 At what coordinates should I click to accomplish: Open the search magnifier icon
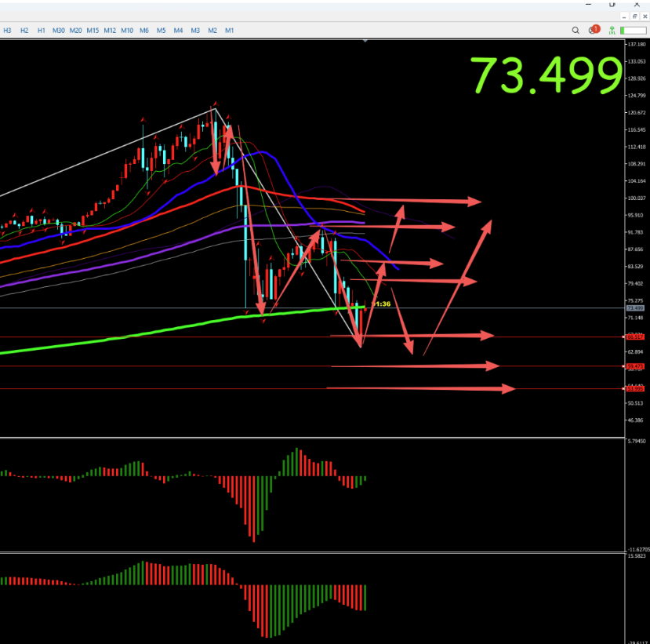tap(577, 31)
